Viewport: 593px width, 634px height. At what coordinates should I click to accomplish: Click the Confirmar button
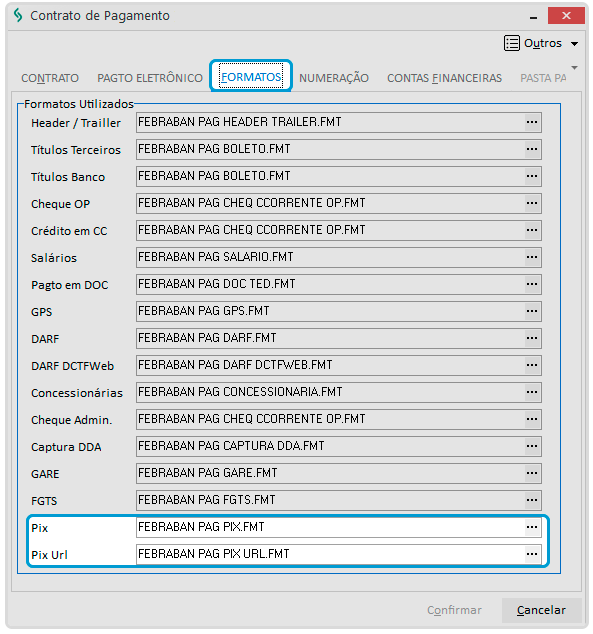coord(454,610)
